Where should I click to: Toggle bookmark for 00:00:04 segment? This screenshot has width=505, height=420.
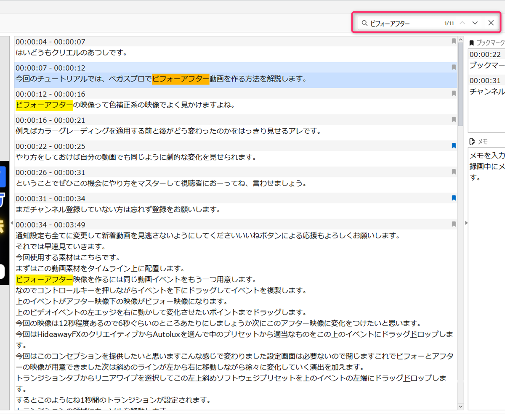(454, 41)
